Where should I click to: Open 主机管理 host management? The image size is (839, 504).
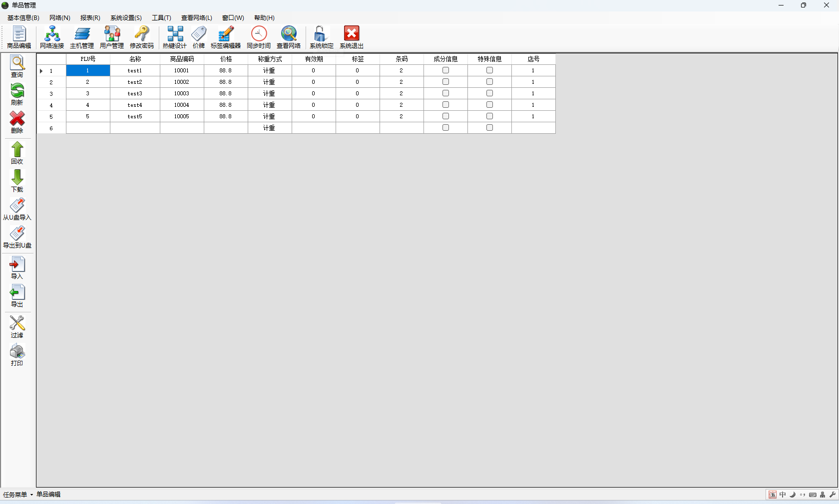click(x=82, y=37)
